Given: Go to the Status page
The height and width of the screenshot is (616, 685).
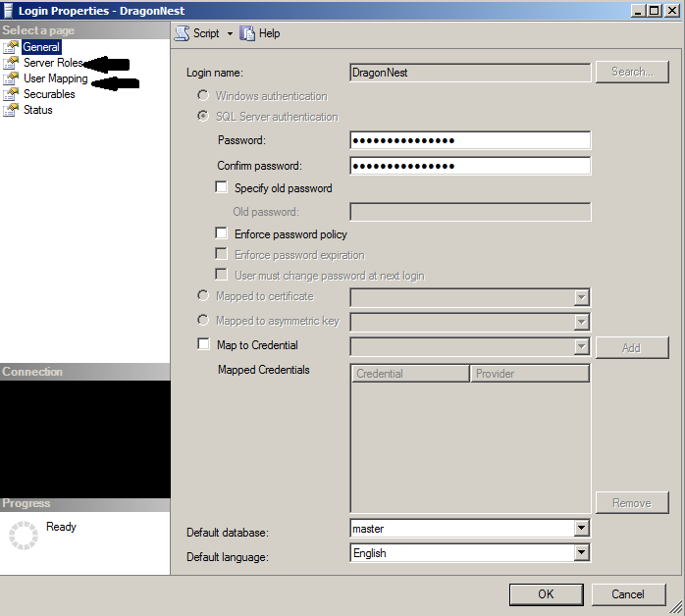Looking at the screenshot, I should click(38, 110).
